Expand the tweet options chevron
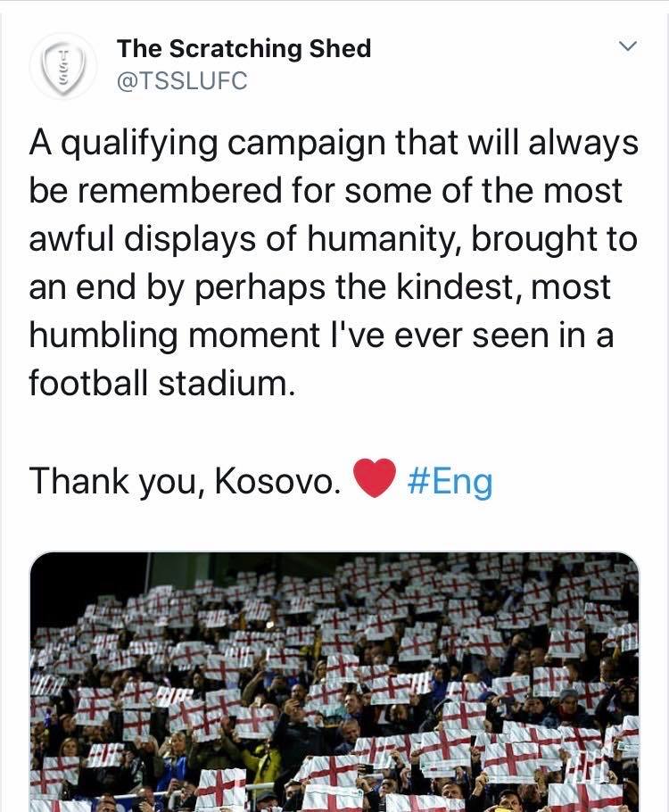This screenshot has width=669, height=812. pos(628,46)
